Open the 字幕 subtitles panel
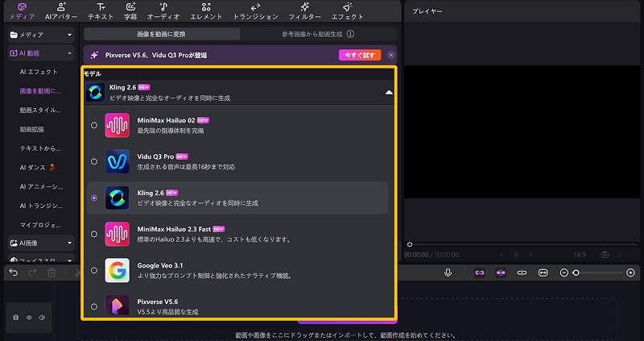The width and height of the screenshot is (644, 341). click(130, 11)
